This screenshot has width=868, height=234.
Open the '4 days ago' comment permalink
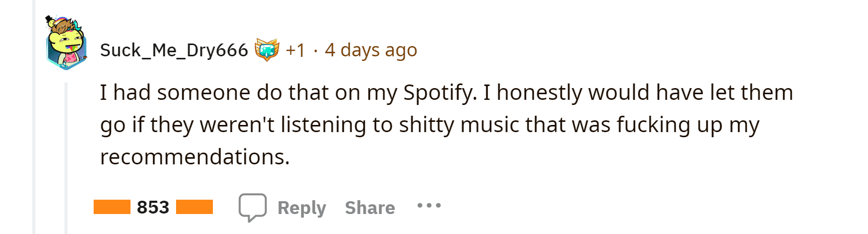tap(371, 50)
